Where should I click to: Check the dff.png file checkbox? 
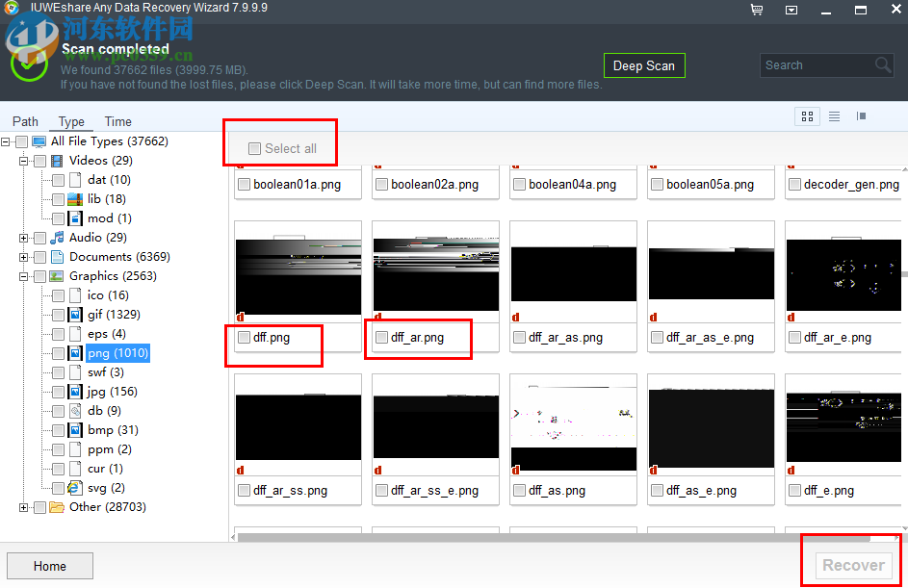click(243, 338)
